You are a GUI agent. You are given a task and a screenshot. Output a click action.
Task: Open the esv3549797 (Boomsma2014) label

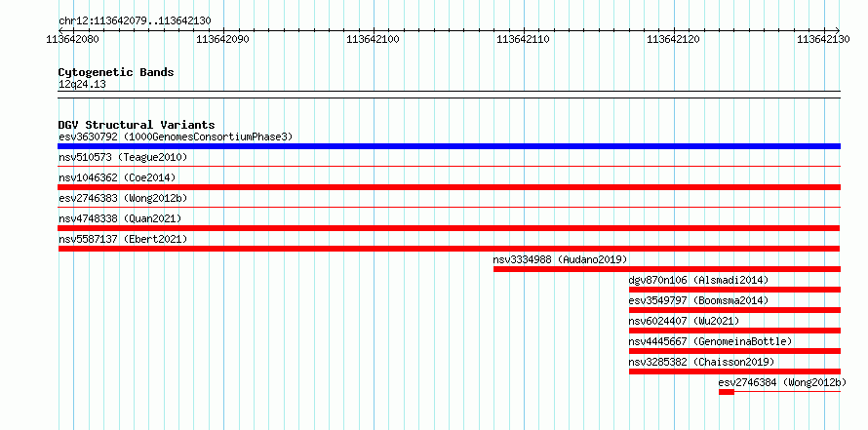[x=698, y=300]
